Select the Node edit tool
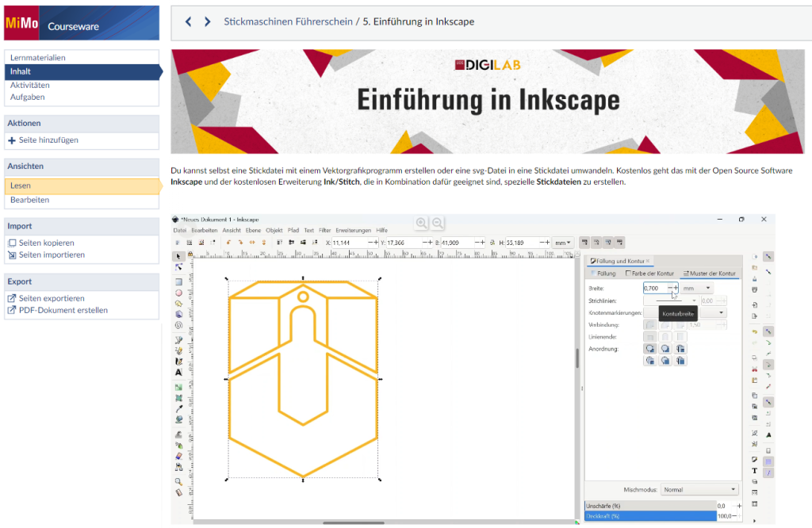812x528 pixels. (178, 267)
